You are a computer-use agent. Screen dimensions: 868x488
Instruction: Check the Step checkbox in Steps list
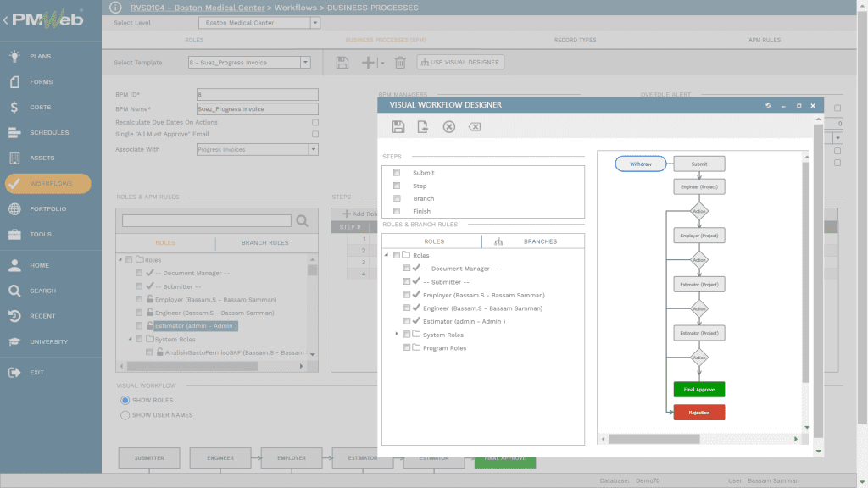(397, 186)
